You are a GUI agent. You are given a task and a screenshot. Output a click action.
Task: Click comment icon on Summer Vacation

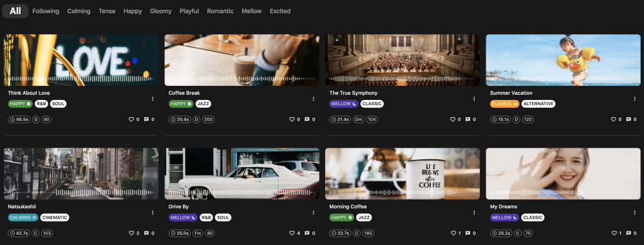click(629, 120)
